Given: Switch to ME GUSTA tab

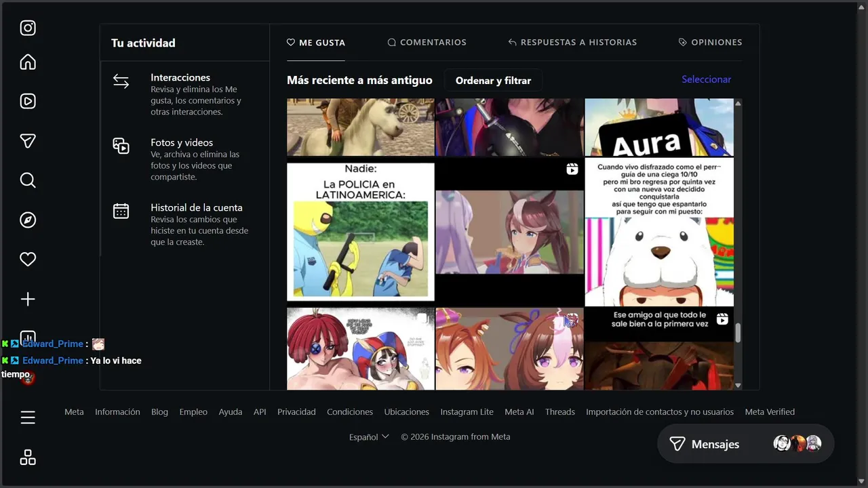Looking at the screenshot, I should point(316,42).
